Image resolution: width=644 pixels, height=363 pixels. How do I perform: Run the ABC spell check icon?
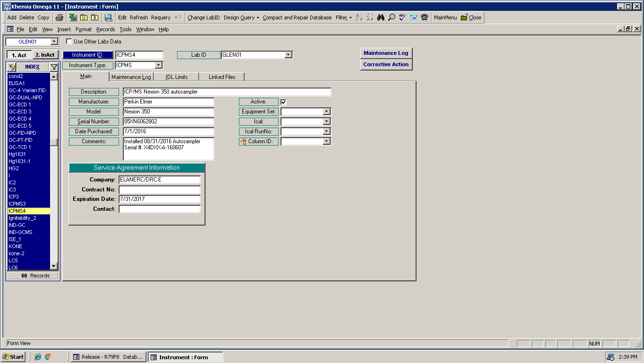[402, 17]
